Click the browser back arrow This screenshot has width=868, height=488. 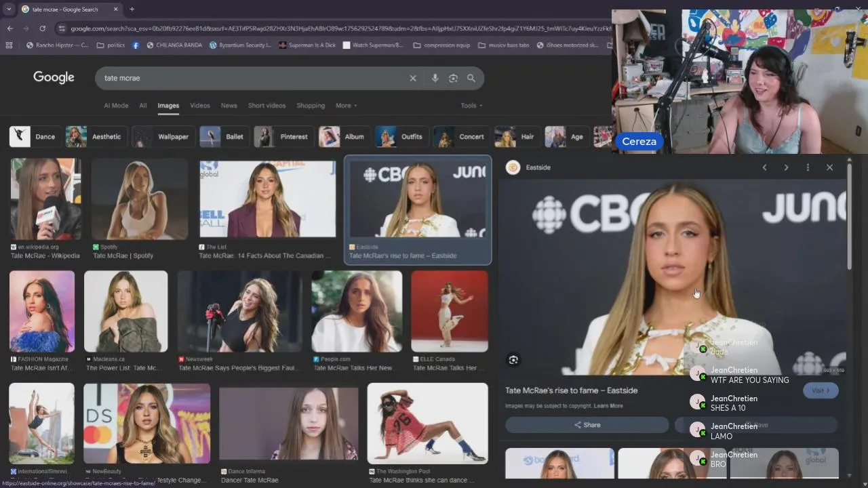coord(9,28)
